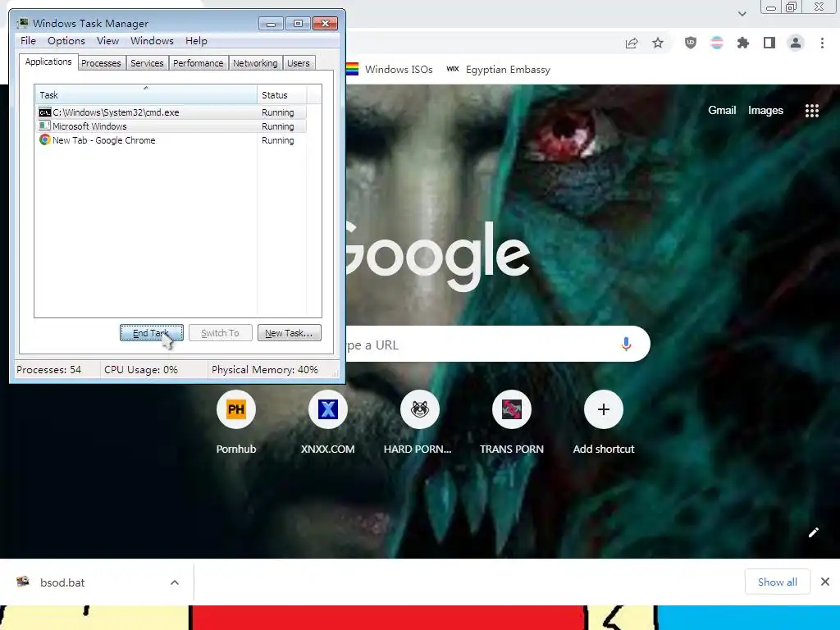Open the Extensions puzzle piece menu
Viewport: 840px width, 630px height.
click(743, 43)
